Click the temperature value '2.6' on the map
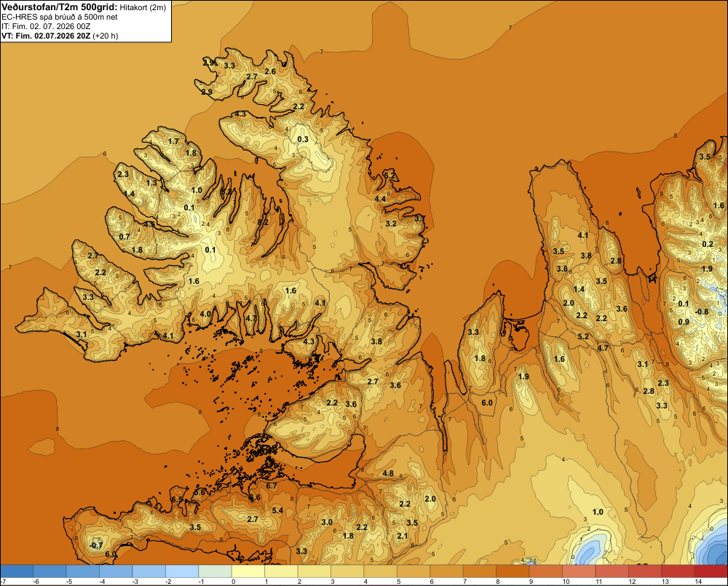Screen dimensions: 728x586 (x=270, y=71)
